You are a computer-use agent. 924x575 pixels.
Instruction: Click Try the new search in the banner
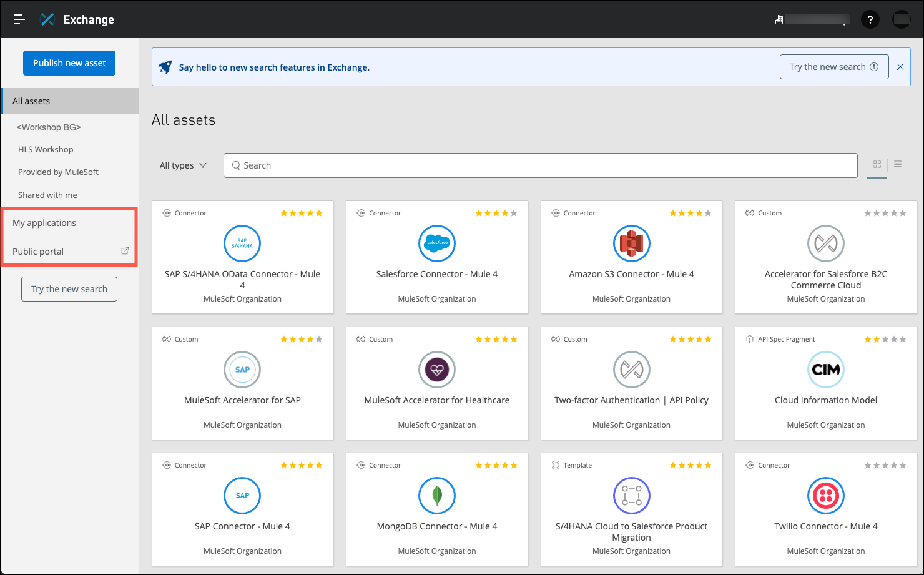tap(834, 67)
